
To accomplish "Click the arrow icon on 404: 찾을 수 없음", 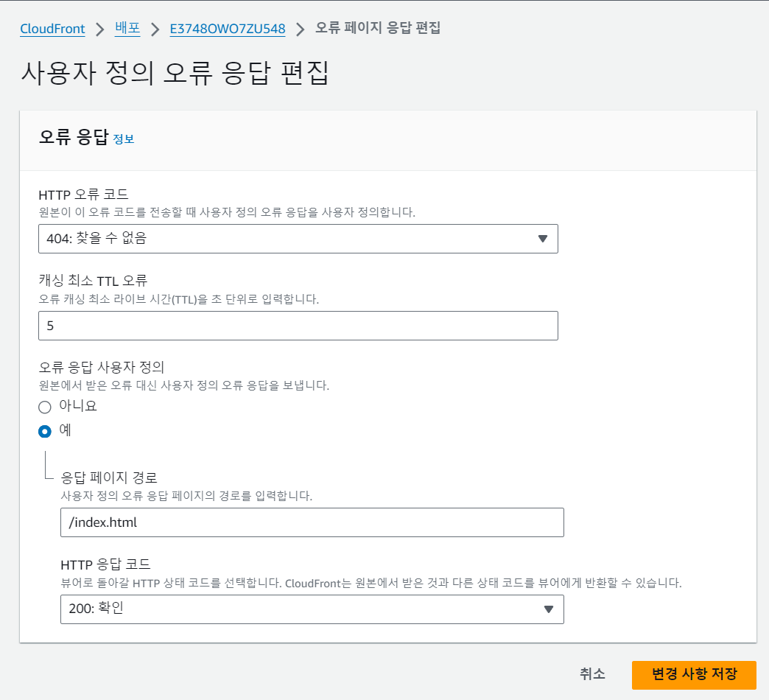I will (543, 239).
